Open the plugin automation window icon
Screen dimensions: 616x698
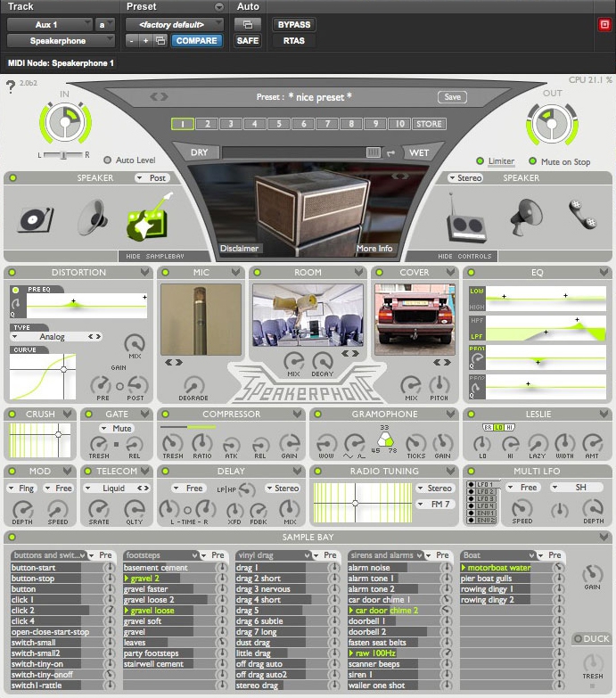248,24
